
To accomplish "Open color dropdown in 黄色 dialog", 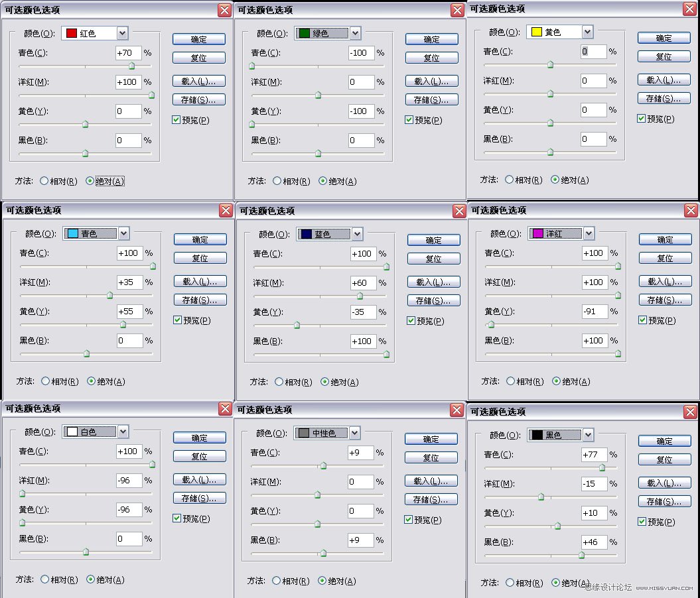I will coord(587,32).
